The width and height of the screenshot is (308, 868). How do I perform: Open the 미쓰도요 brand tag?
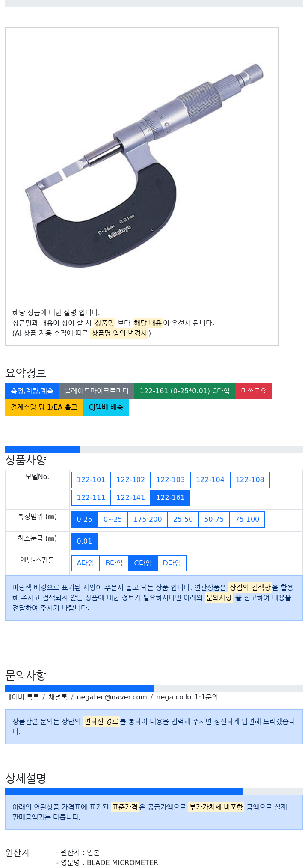click(x=254, y=391)
